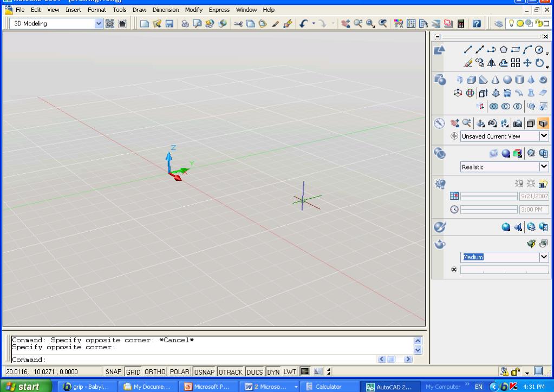
Task: Open the Express menu
Action: tap(219, 10)
